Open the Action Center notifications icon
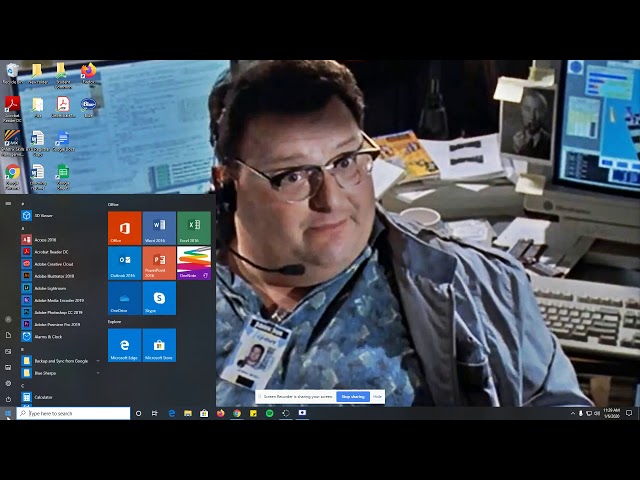This screenshot has width=640, height=480. (x=629, y=413)
